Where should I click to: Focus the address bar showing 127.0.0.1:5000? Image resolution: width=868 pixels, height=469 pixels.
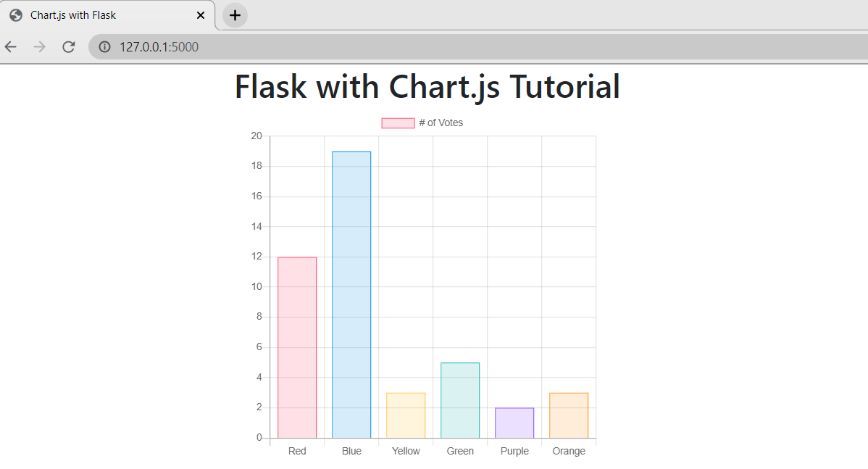[x=478, y=47]
